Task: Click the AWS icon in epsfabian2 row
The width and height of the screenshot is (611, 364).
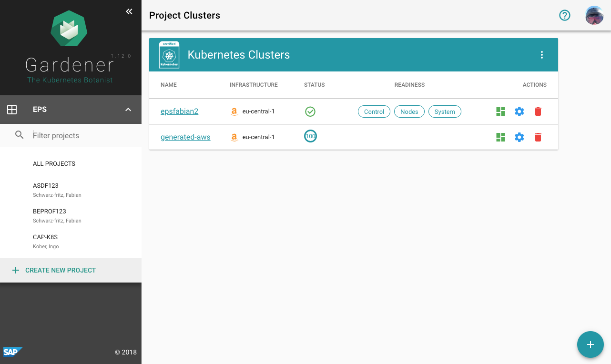Action: [x=234, y=111]
